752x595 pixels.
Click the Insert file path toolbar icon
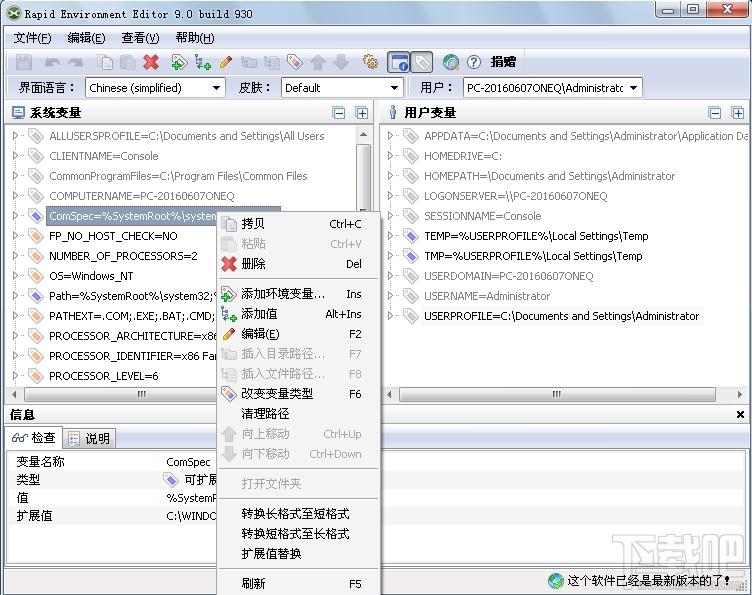[x=271, y=62]
